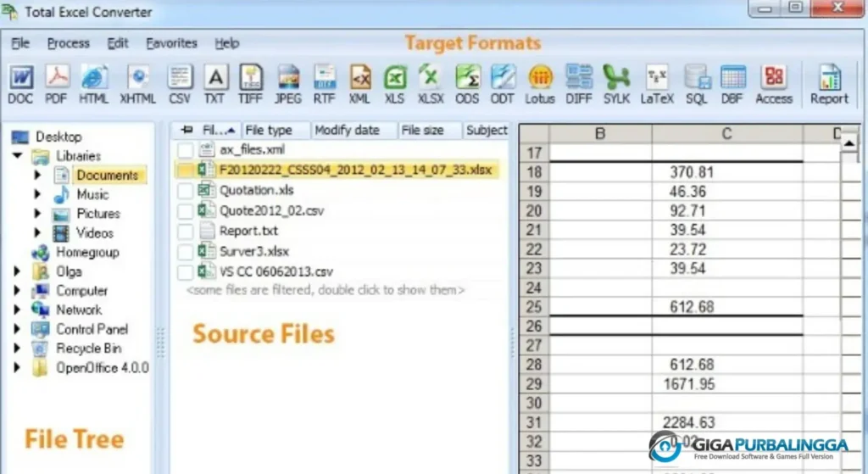Select the Report.txt checkbox
868x474 pixels.
[185, 231]
